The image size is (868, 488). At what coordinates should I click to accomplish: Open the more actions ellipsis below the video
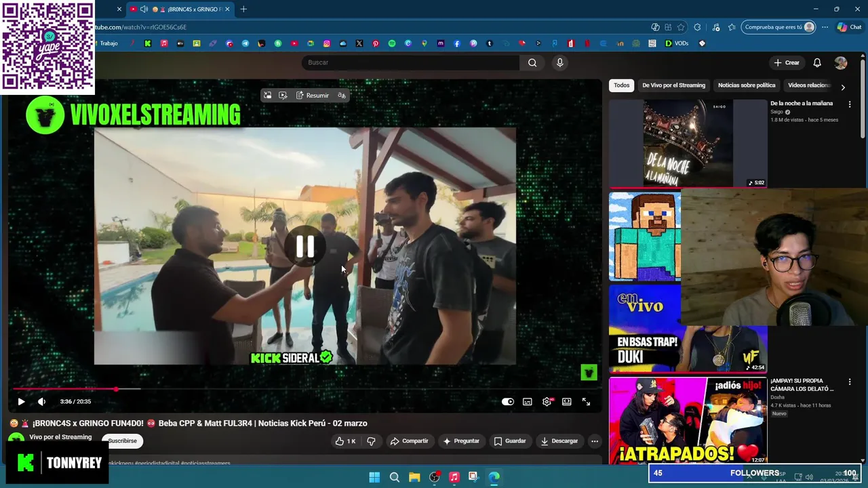[595, 441]
